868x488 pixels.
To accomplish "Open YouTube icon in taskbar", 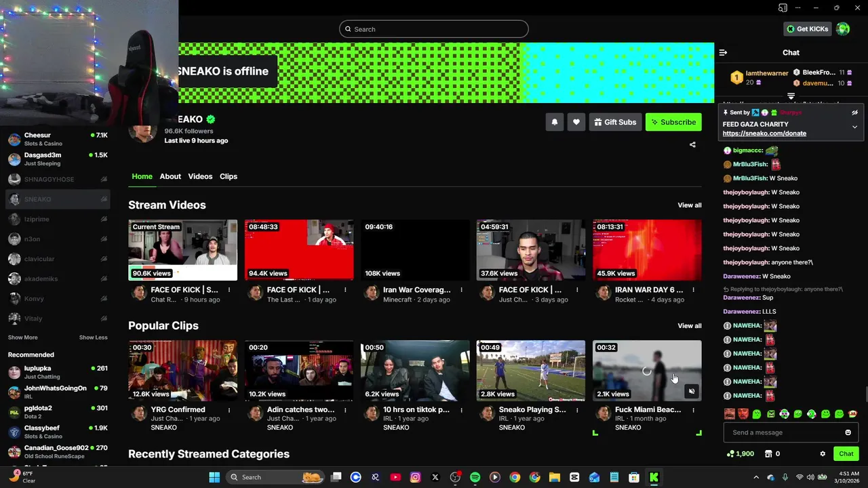I will pyautogui.click(x=395, y=477).
